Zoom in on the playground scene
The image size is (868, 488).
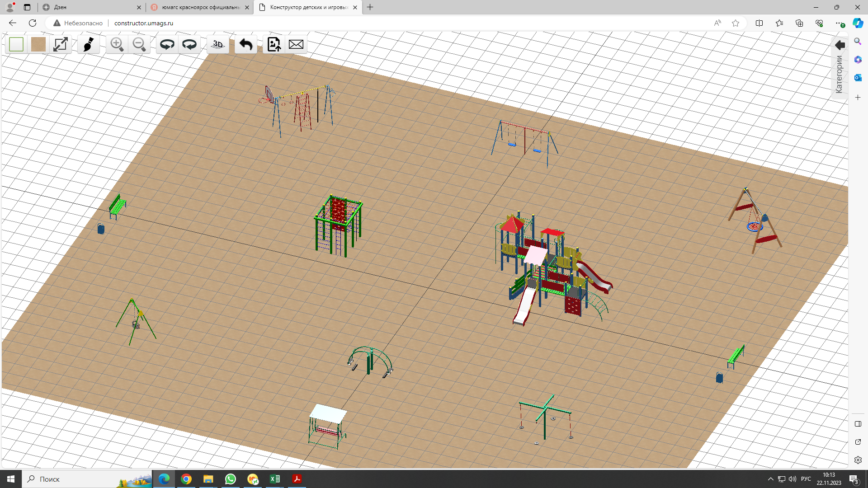[117, 44]
